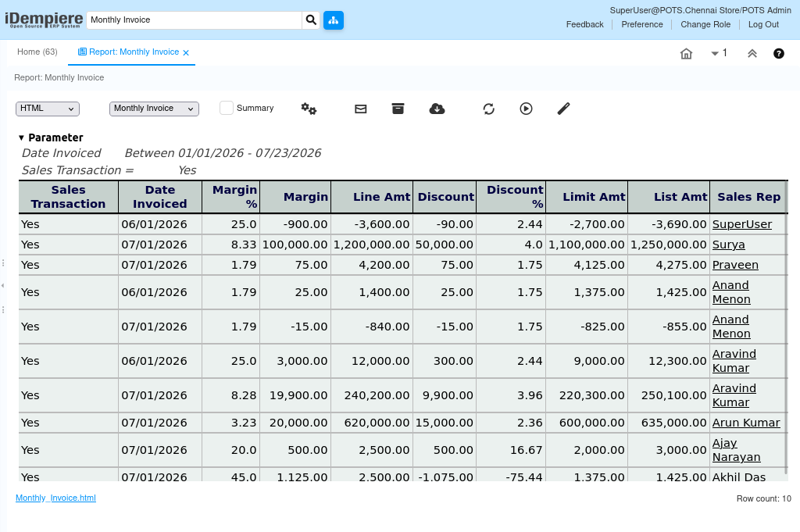Click the Sales Rep column header
This screenshot has height=532, width=800.
point(748,197)
